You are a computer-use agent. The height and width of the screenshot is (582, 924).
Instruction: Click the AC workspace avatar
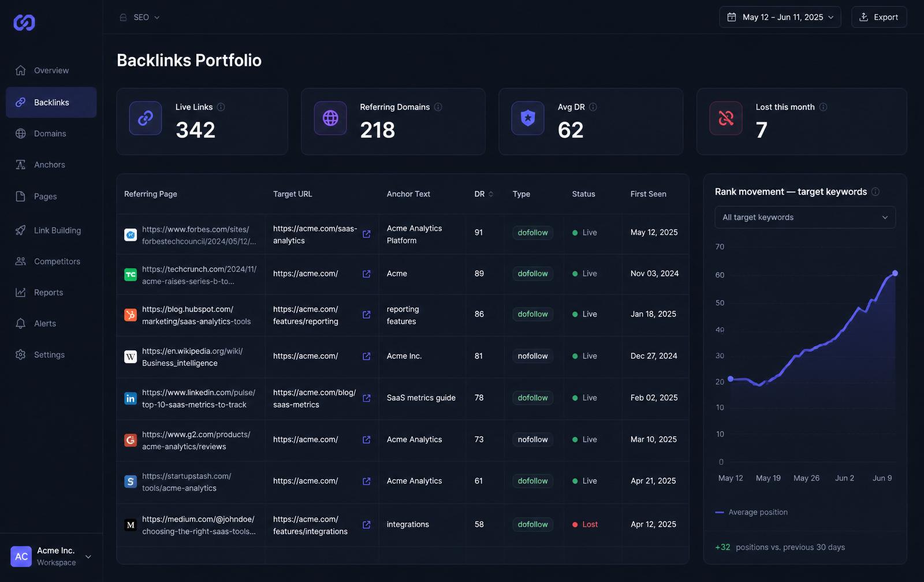click(21, 557)
